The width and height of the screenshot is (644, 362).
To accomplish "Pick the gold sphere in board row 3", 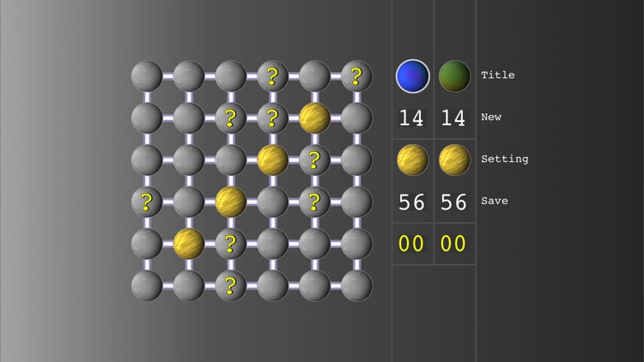I will coord(273,160).
